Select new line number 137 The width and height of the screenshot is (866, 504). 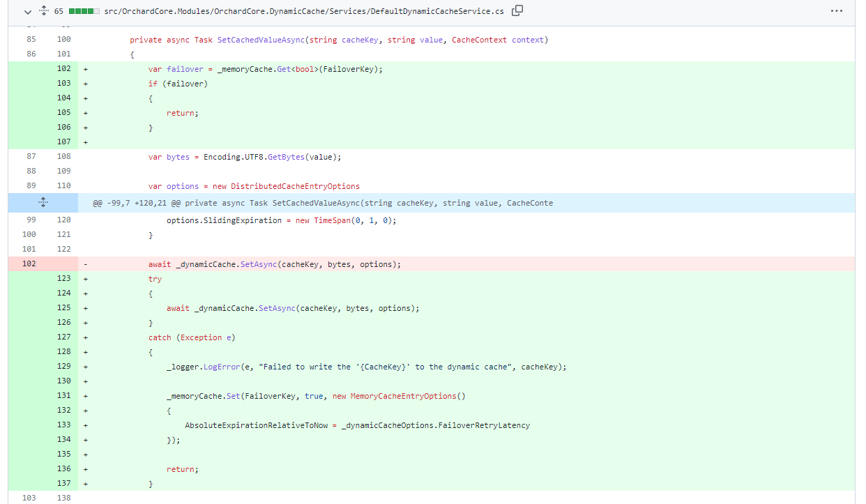[x=63, y=484]
